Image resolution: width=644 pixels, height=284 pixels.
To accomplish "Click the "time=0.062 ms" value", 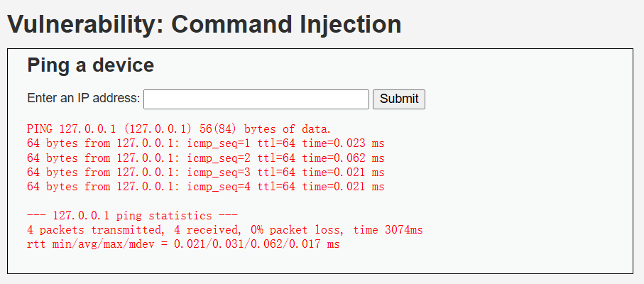I will click(343, 158).
